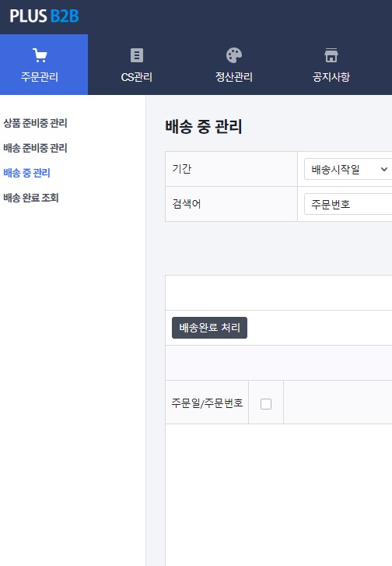The width and height of the screenshot is (392, 566).
Task: Click the 기간 row label
Action: (x=182, y=169)
